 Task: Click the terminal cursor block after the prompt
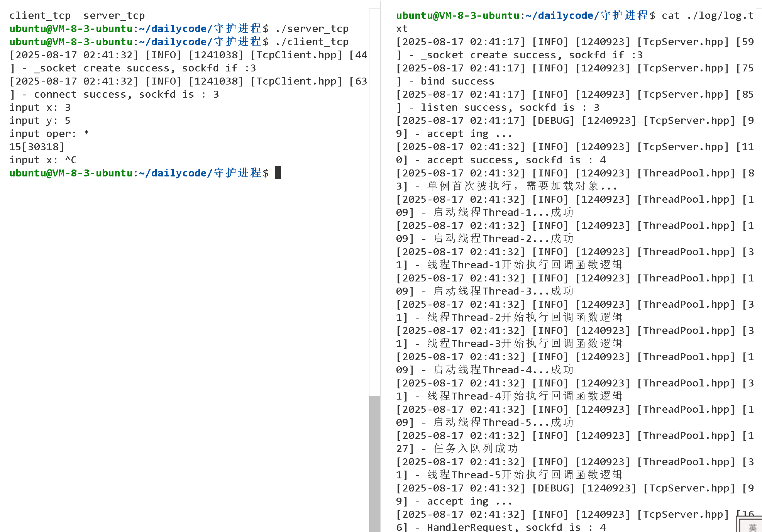[278, 173]
